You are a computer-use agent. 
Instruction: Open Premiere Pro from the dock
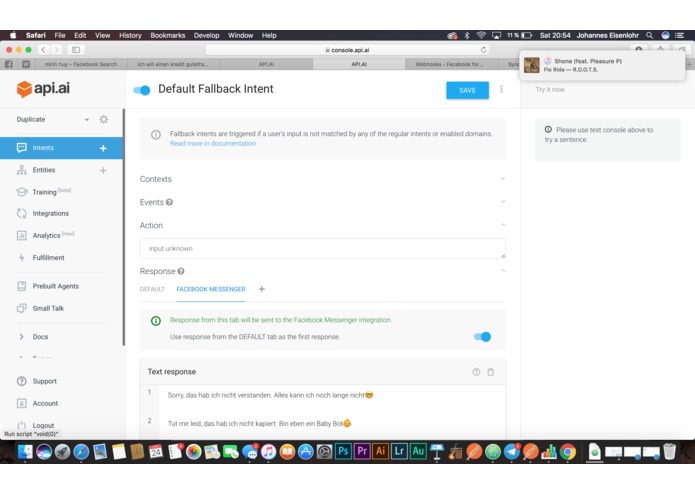point(362,451)
